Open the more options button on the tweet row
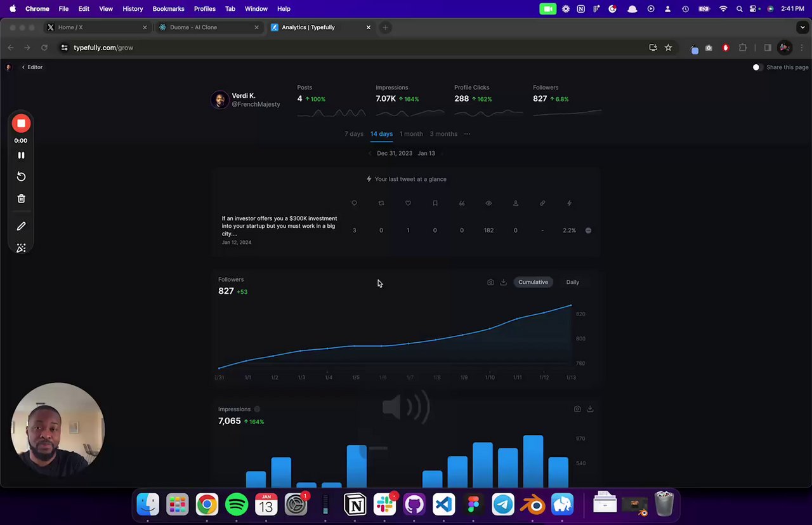 click(588, 230)
